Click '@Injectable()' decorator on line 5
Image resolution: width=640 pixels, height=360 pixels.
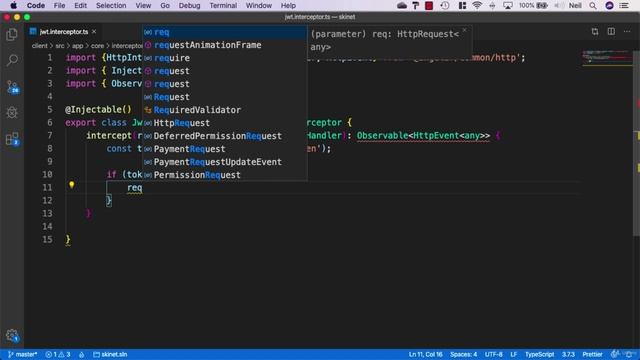98,110
